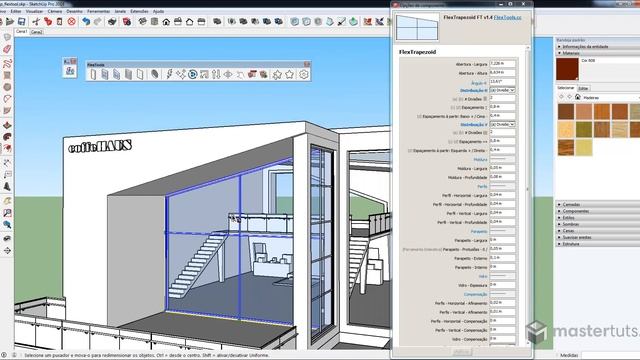Select the Eraser tool in left toolbar
This screenshot has width=640, height=360.
pyautogui.click(x=7, y=49)
